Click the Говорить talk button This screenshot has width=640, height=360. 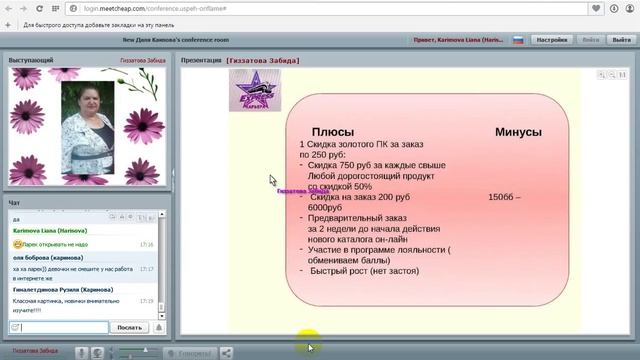189,353
